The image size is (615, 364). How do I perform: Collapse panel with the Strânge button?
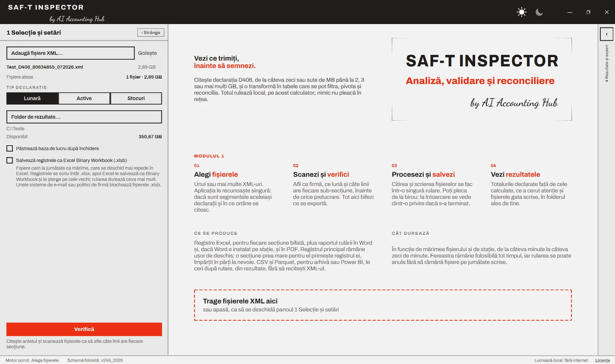151,32
